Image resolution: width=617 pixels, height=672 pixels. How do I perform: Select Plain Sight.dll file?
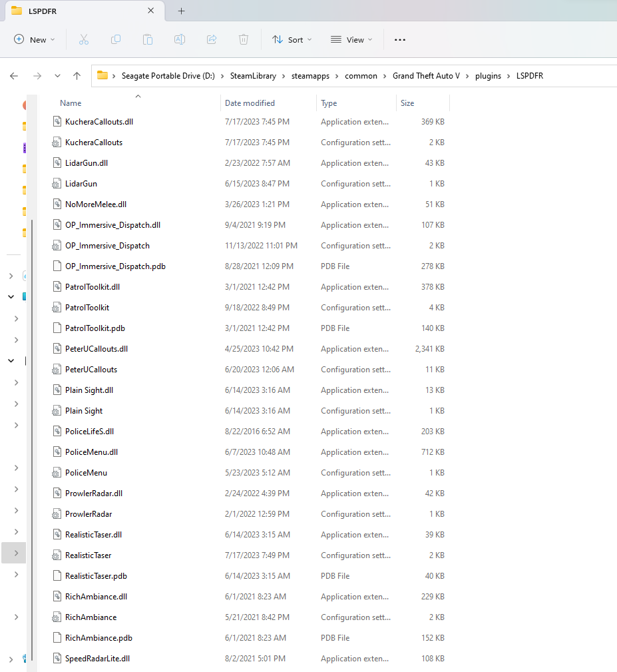89,390
